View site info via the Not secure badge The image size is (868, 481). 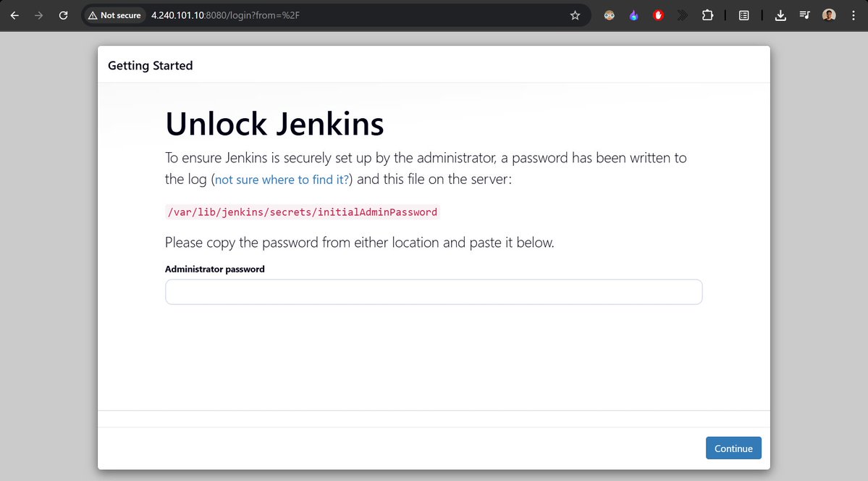114,14
